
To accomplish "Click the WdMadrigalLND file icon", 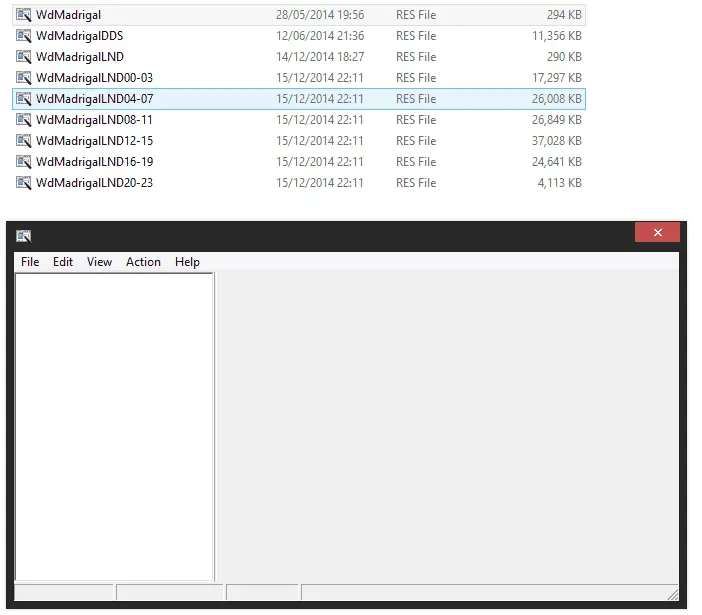I will tap(24, 57).
